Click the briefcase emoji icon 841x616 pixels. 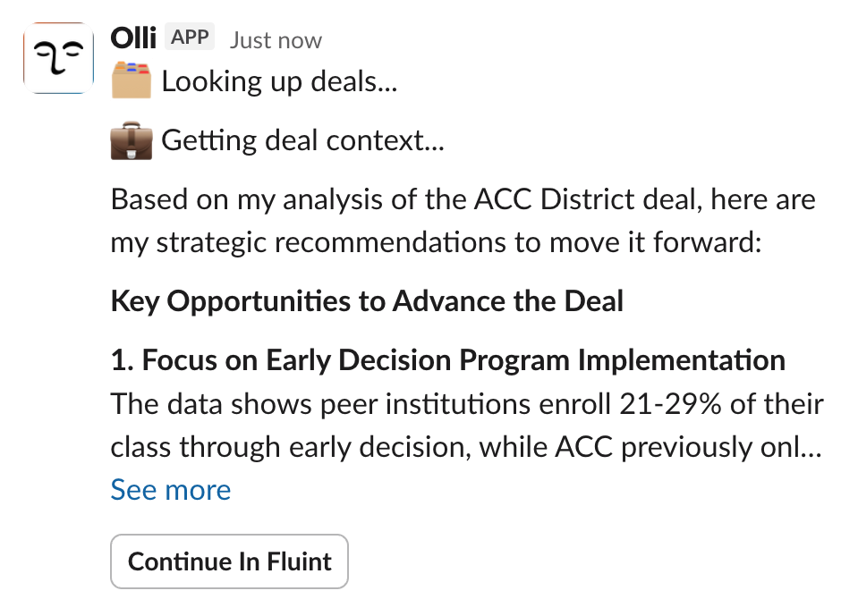click(132, 141)
